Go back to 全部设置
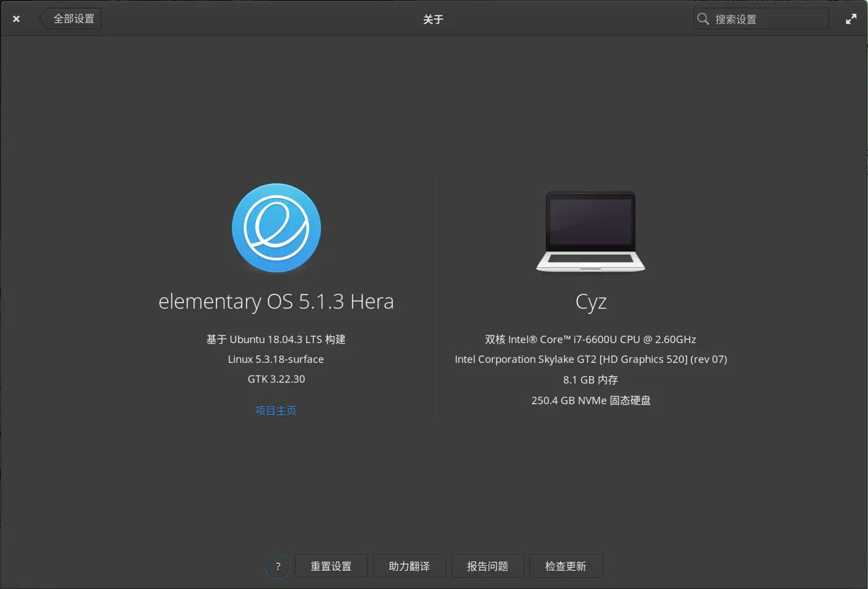This screenshot has height=589, width=868. click(x=71, y=19)
